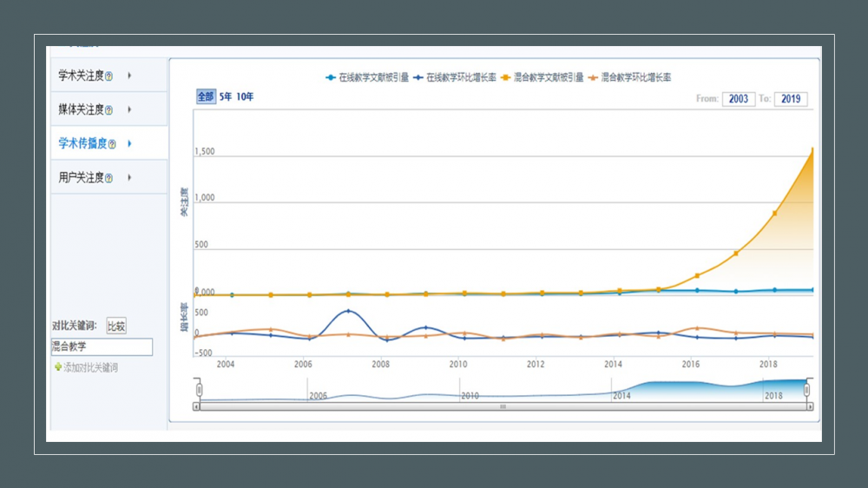Image resolution: width=868 pixels, height=488 pixels.
Task: Click help icon beside 学术关注度
Action: [x=109, y=76]
